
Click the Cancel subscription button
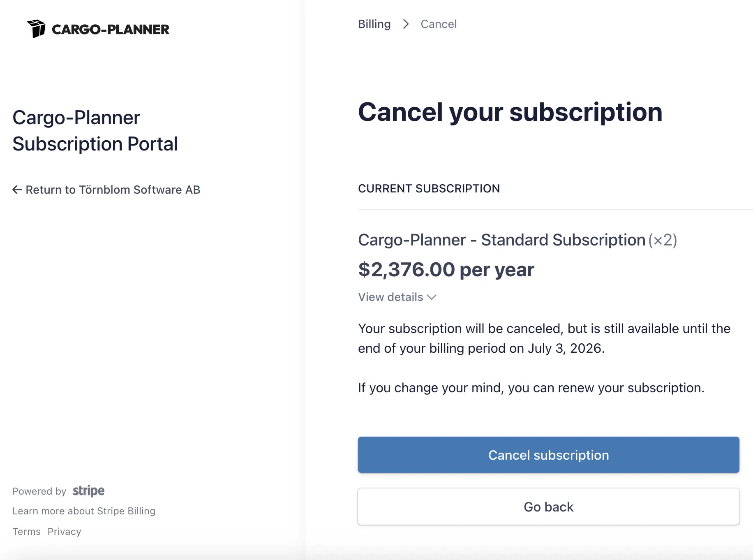[x=548, y=455]
